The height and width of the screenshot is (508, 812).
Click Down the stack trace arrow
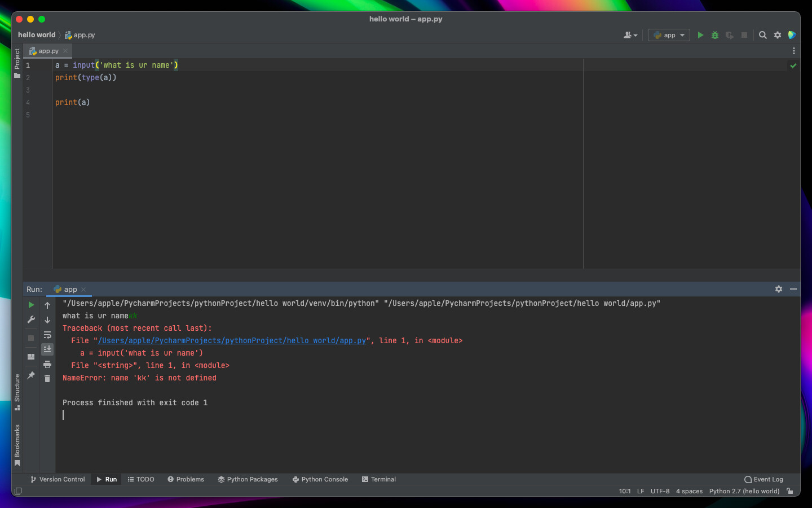47,319
